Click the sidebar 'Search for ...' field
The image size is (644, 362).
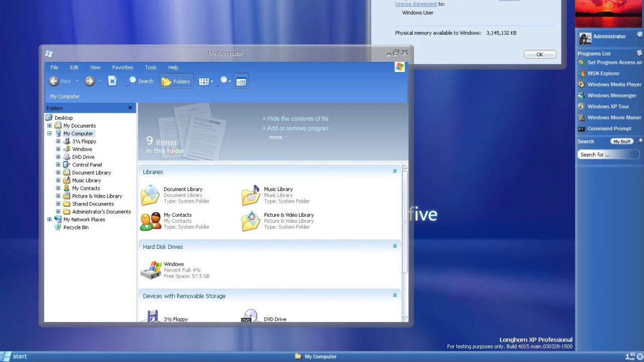[x=608, y=155]
